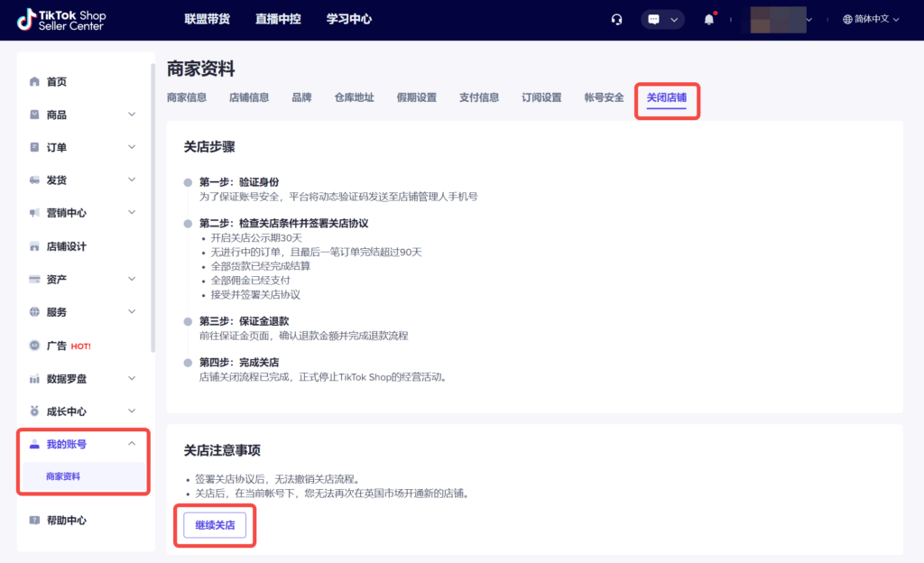The width and height of the screenshot is (924, 563).
Task: Select the 店铺设计 shop design icon
Action: (32, 245)
